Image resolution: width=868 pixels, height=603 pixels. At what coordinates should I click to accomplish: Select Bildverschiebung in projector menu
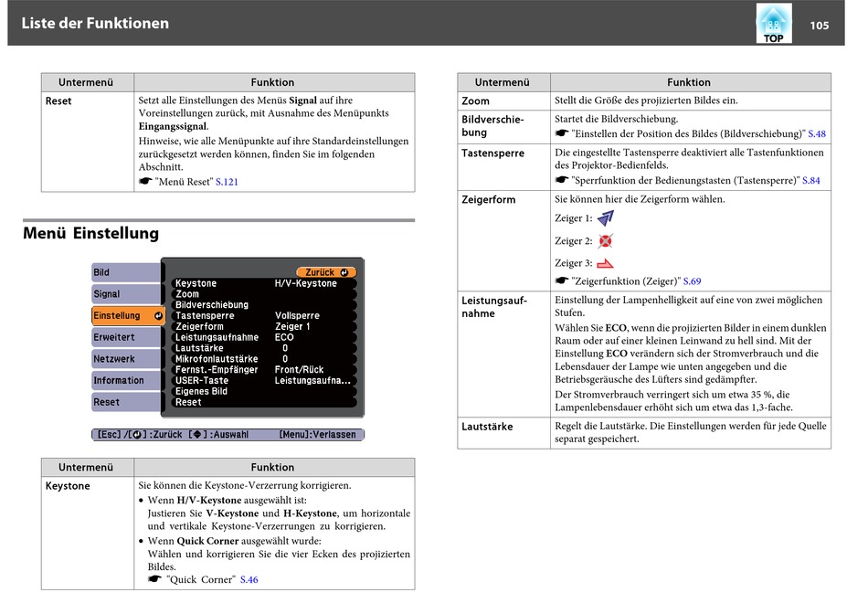pyautogui.click(x=212, y=305)
